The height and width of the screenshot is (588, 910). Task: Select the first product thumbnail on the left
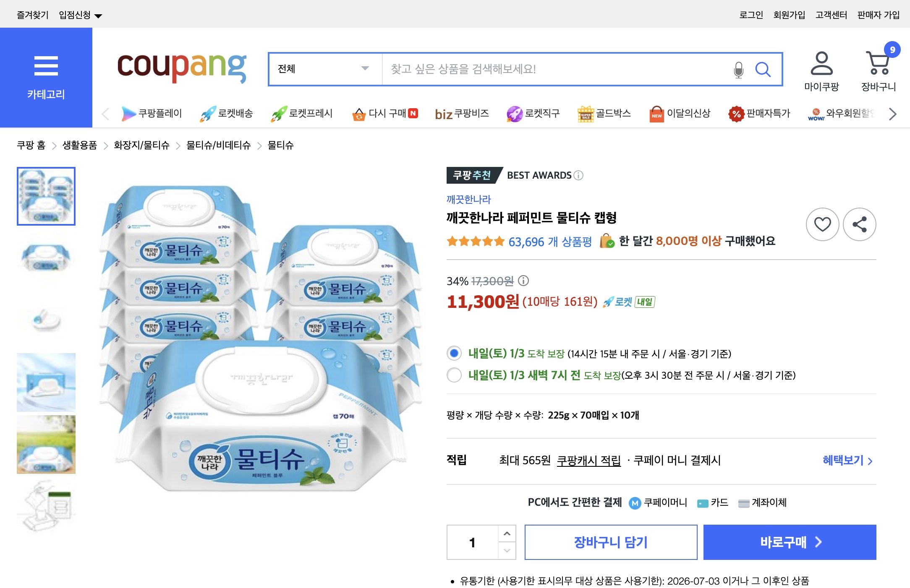pyautogui.click(x=46, y=196)
